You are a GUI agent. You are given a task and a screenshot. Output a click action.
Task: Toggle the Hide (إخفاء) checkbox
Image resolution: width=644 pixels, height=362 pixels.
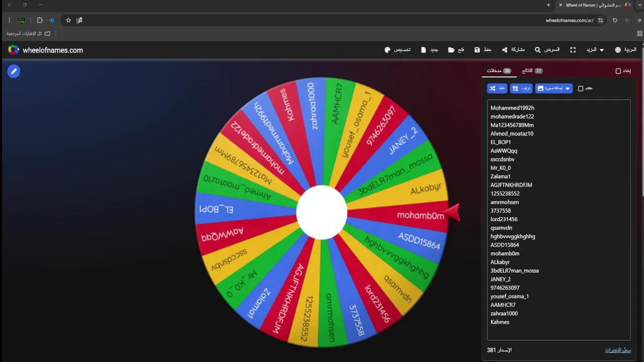point(618,71)
